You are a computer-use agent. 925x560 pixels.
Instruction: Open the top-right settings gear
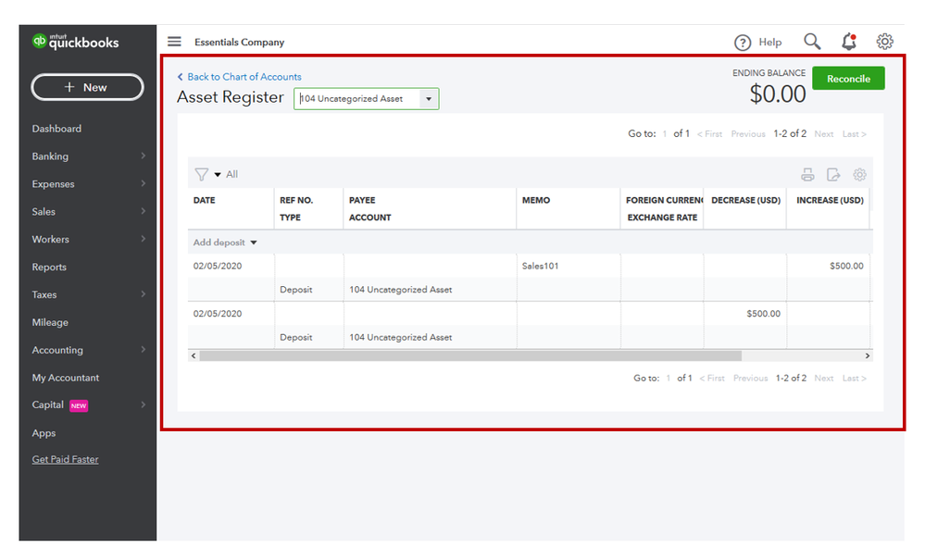[884, 42]
